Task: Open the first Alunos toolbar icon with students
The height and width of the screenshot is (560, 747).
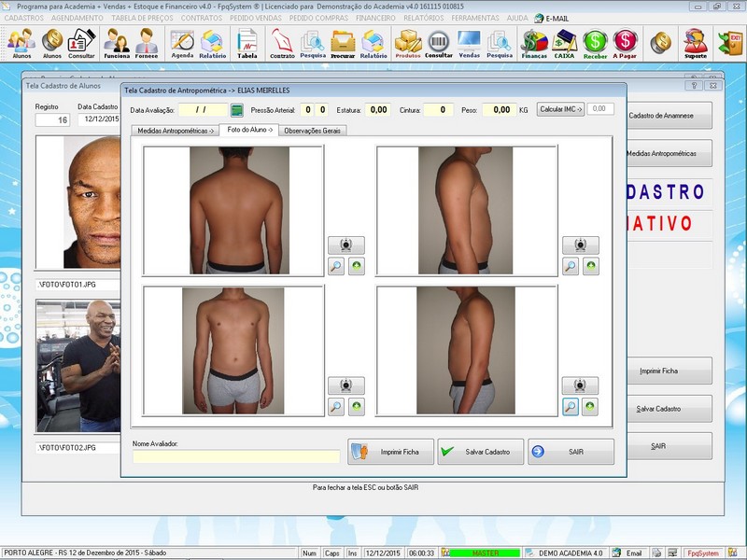Action: 21,43
